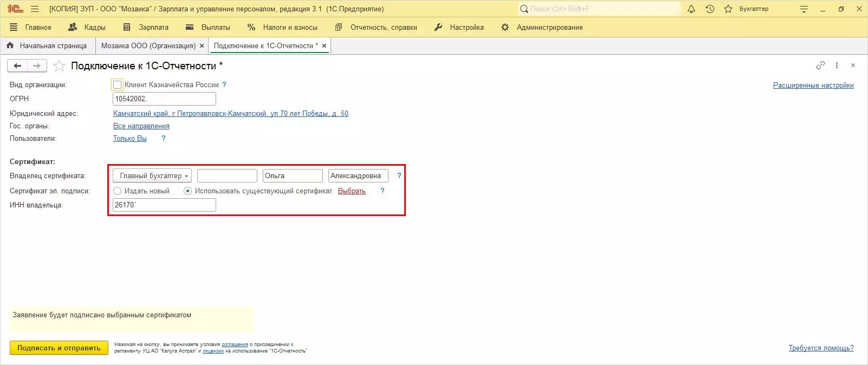Open Все направления link
868x365 pixels.
141,126
